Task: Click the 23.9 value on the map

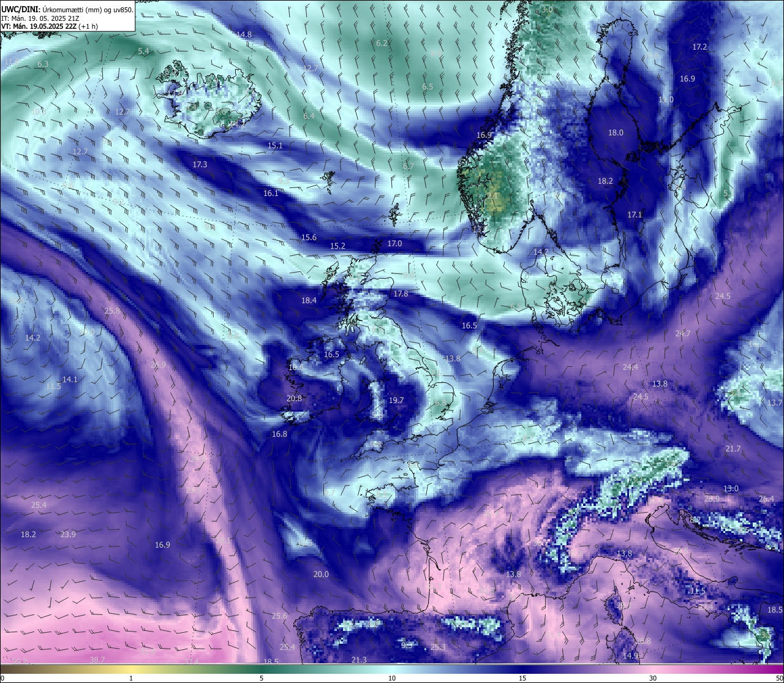Action: click(x=68, y=534)
